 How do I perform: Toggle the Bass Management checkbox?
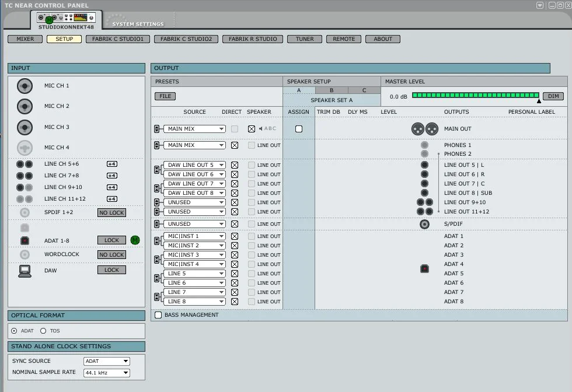pos(158,314)
